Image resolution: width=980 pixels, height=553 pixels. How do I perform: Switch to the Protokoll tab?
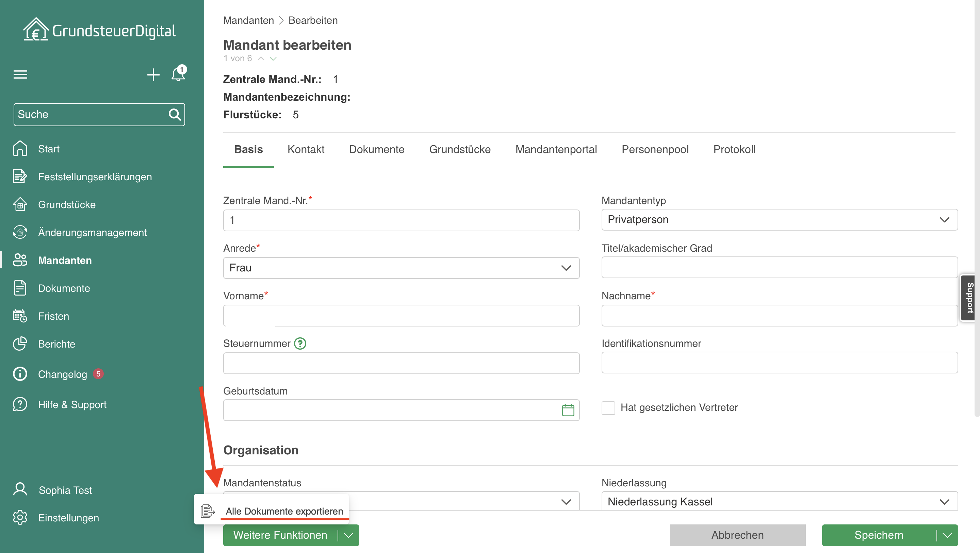point(734,149)
